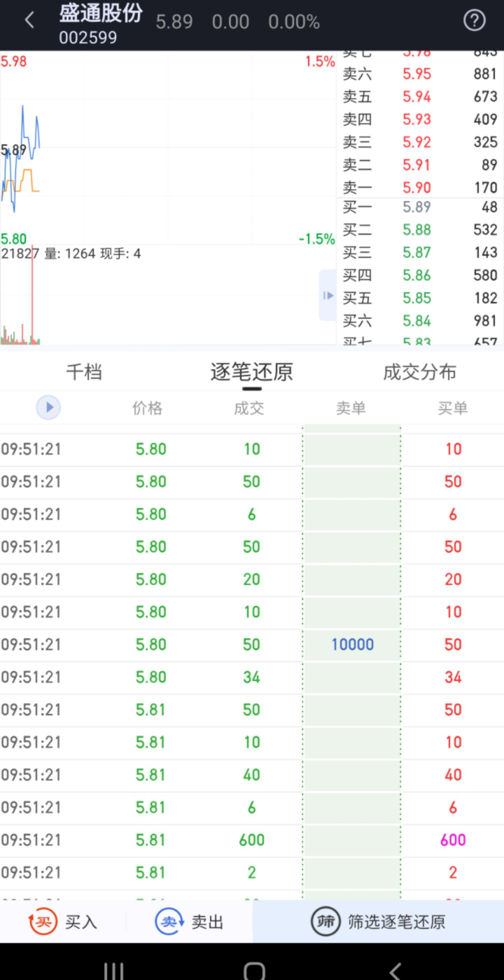Image resolution: width=504 pixels, height=980 pixels.
Task: Tap the red 买 buy icon
Action: [43, 922]
